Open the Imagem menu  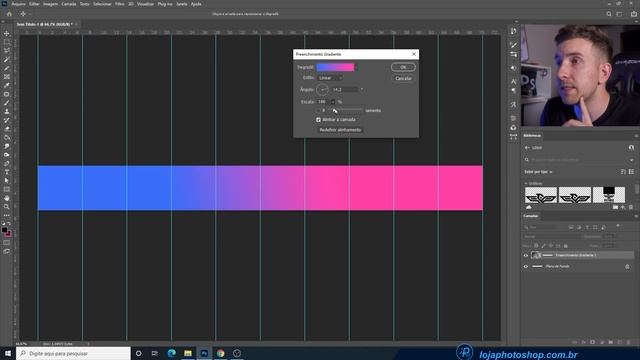(x=51, y=4)
